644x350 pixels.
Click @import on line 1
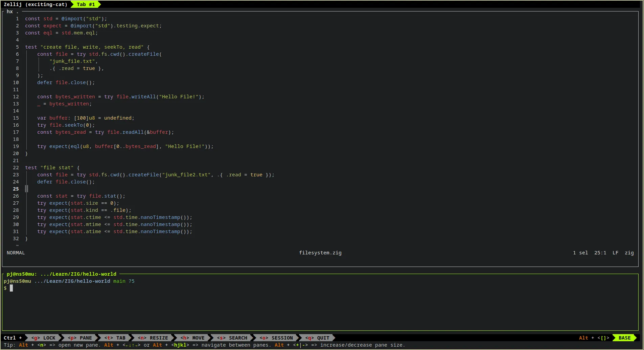pos(72,19)
